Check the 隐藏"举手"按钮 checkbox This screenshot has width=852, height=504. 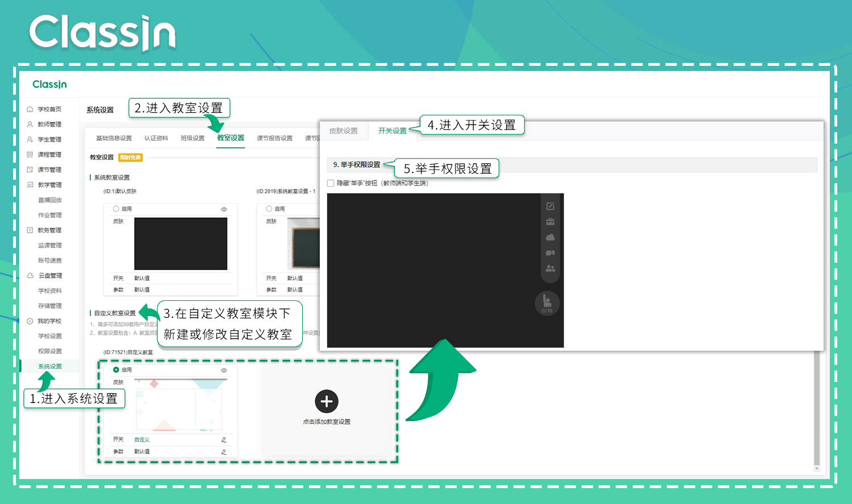pos(331,183)
